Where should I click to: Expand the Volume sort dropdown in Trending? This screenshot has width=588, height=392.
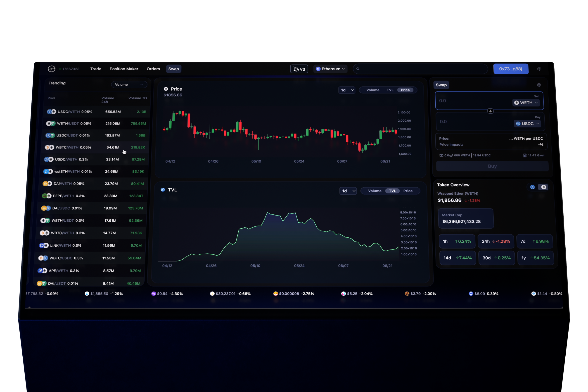point(129,84)
